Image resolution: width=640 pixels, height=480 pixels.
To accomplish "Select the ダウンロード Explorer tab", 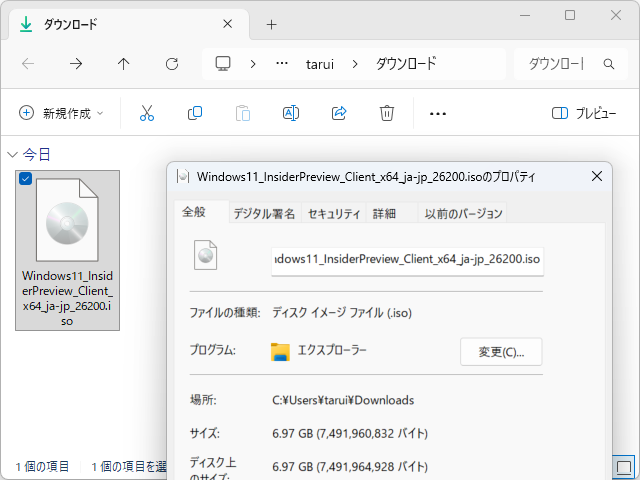I will [128, 24].
